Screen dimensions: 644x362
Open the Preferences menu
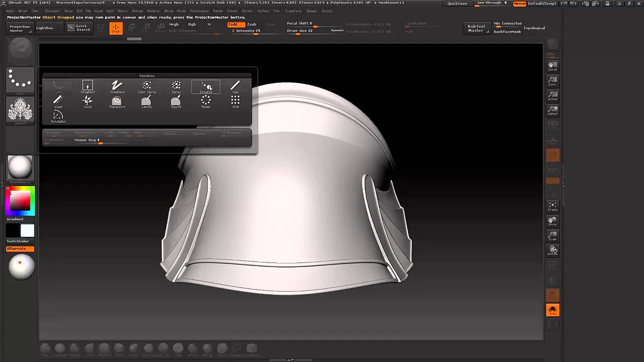click(x=199, y=11)
